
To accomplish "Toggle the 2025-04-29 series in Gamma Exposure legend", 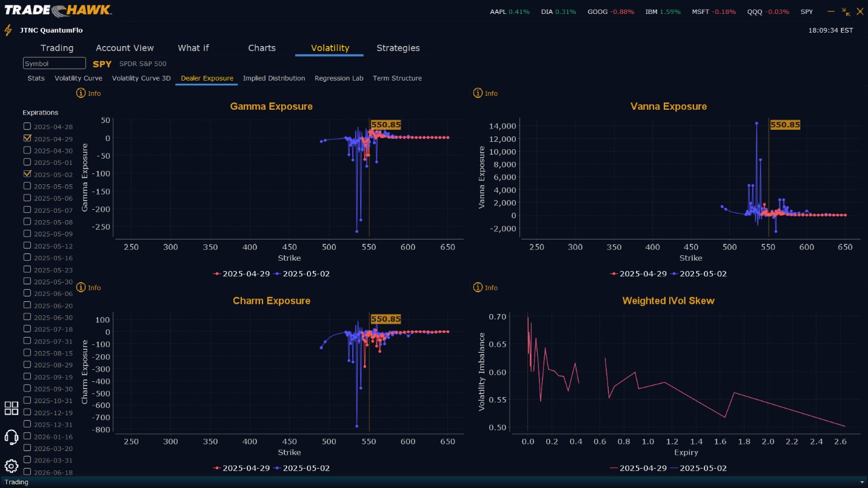I will [x=241, y=274].
